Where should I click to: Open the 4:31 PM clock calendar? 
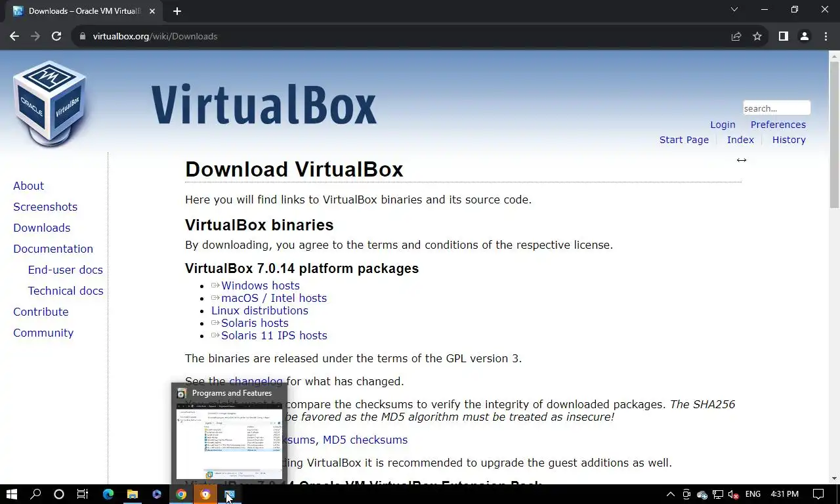[785, 494]
